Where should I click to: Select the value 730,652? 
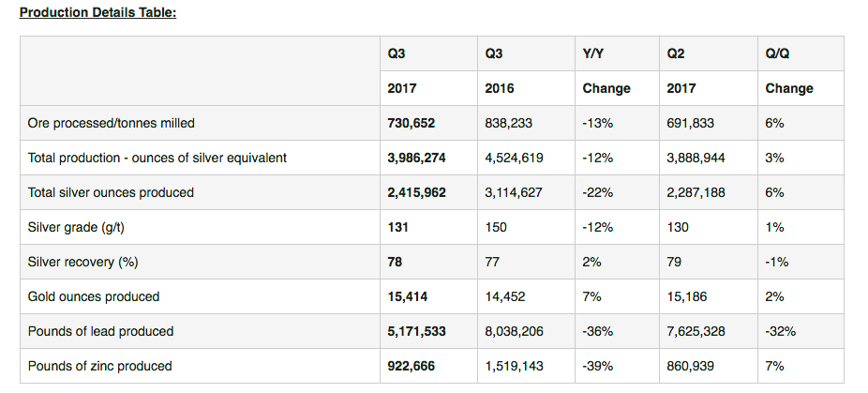coord(411,123)
